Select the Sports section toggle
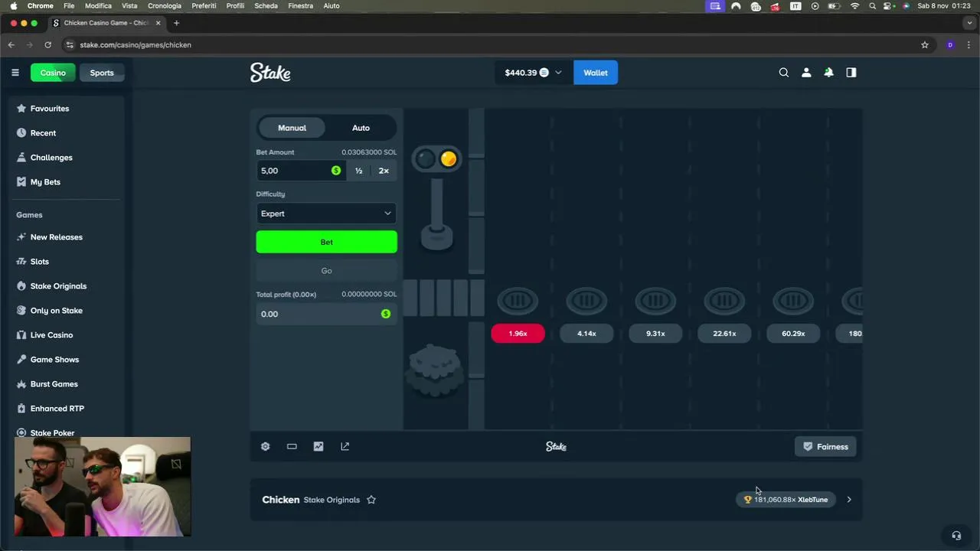The image size is (980, 551). 102,73
